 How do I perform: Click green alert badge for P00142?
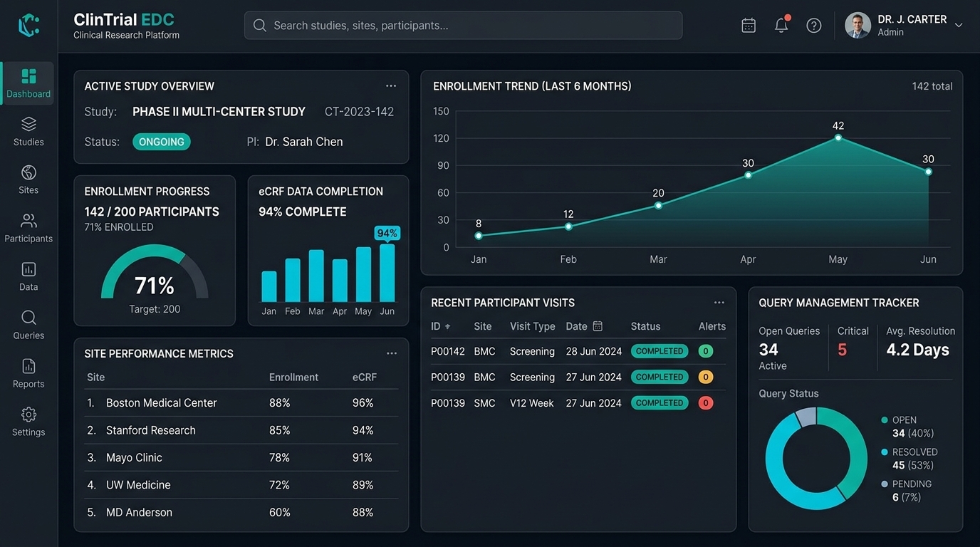point(706,351)
